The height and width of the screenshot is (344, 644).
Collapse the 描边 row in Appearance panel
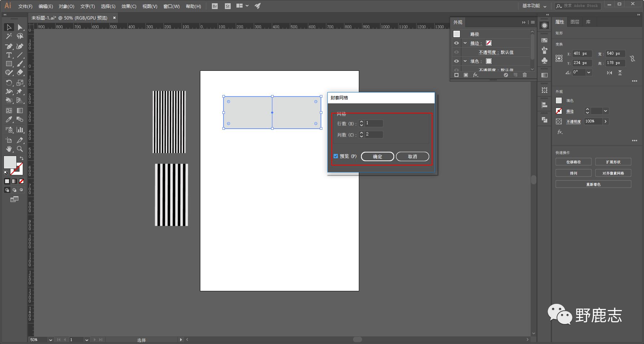pos(465,43)
